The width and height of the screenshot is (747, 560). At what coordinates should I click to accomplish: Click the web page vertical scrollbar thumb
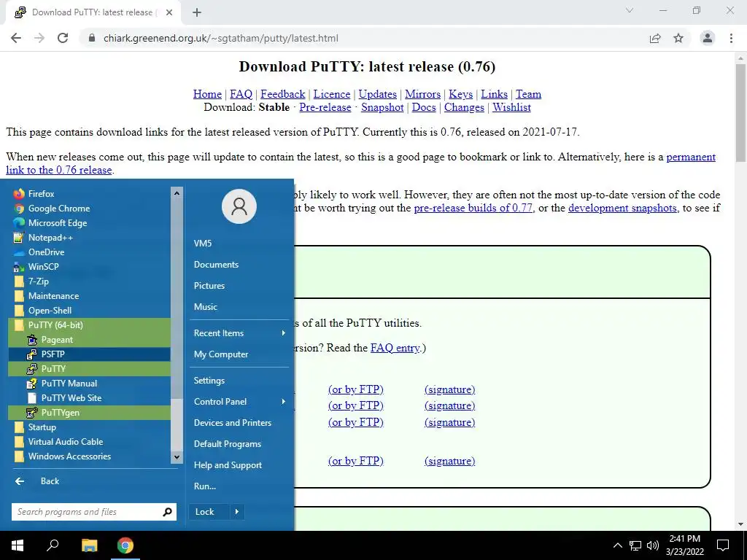740,112
